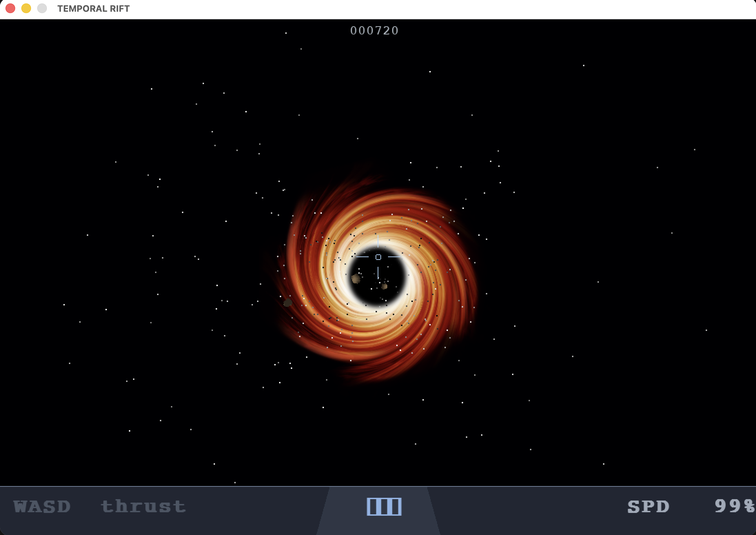Click the 000720 score counter

point(374,31)
